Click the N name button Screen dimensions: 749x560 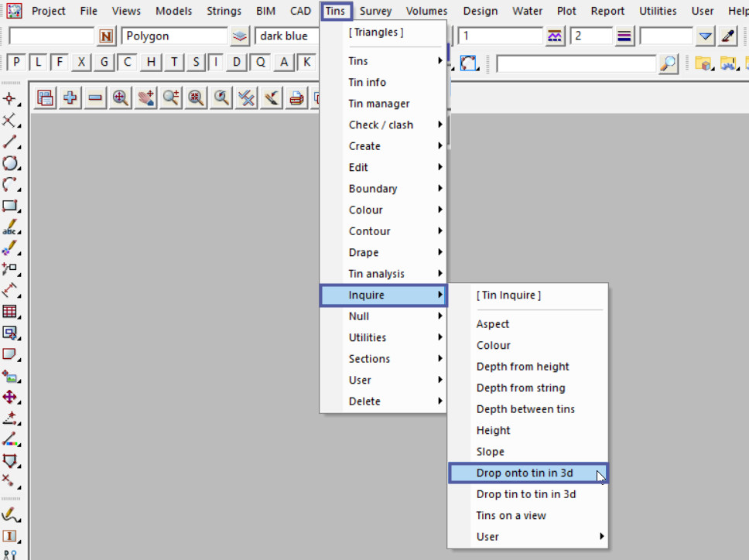[x=106, y=36]
